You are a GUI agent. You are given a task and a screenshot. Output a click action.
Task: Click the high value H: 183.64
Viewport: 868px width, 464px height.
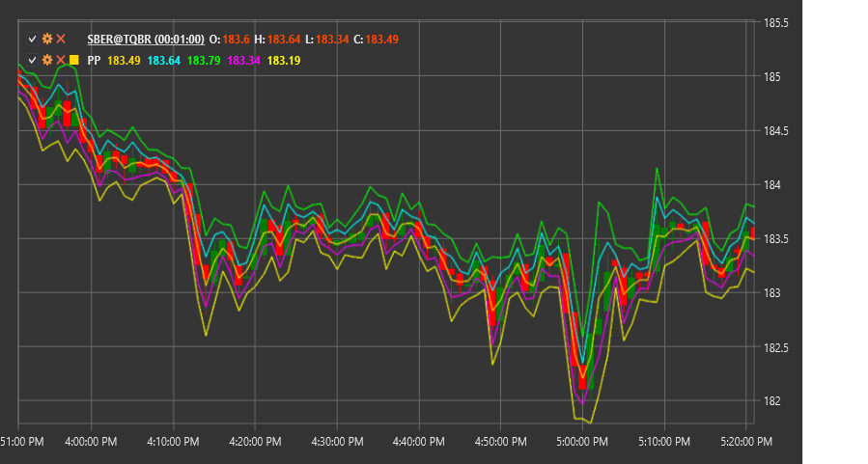[277, 40]
